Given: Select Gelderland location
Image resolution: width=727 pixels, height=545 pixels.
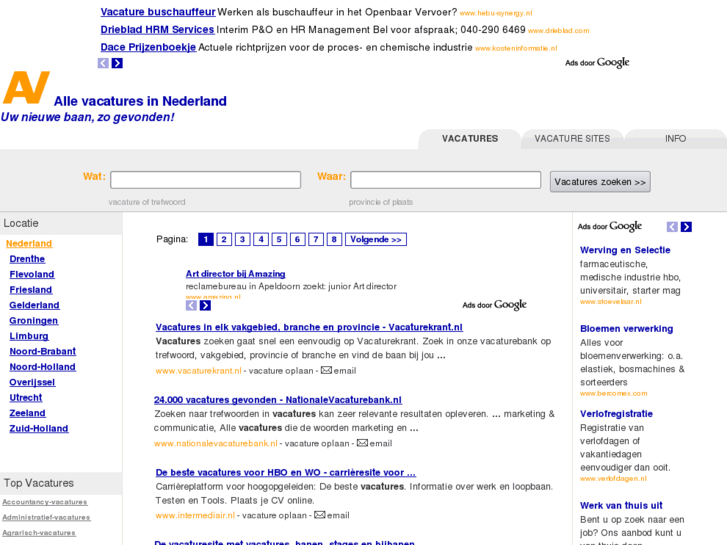Looking at the screenshot, I should pyautogui.click(x=34, y=305).
